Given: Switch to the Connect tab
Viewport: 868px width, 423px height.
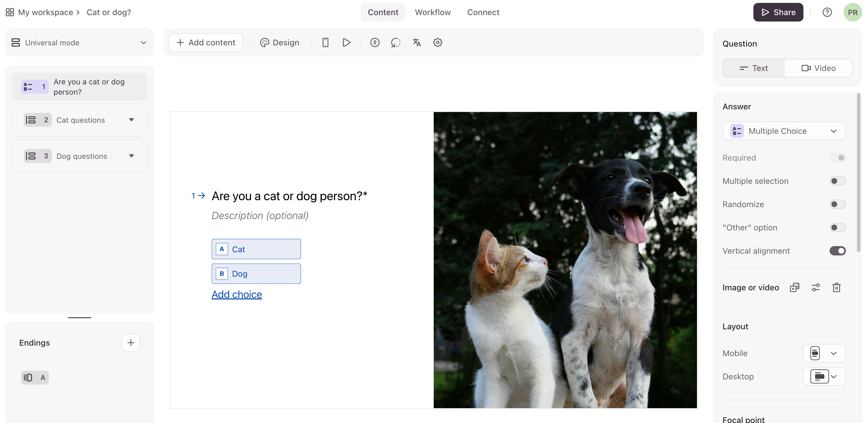Looking at the screenshot, I should pyautogui.click(x=483, y=13).
